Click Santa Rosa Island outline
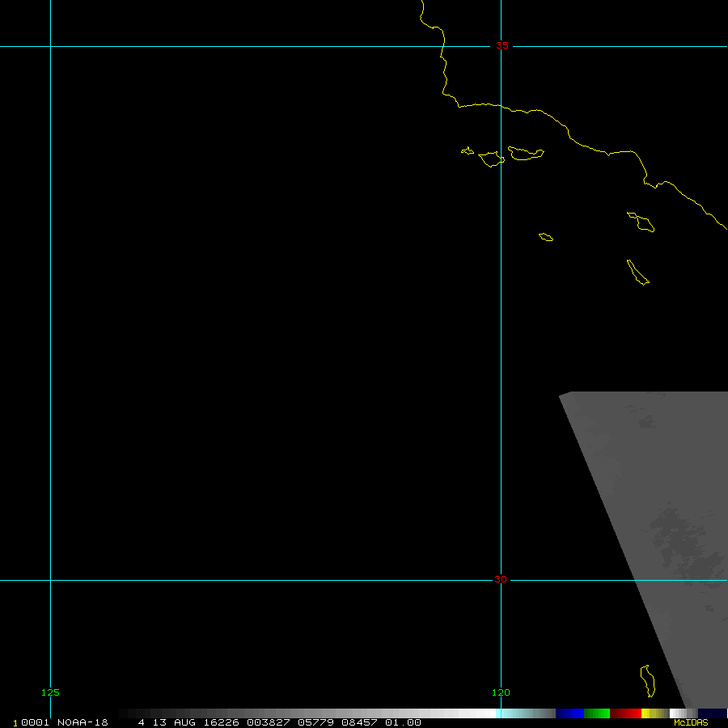This screenshot has width=728, height=728. 491,159
